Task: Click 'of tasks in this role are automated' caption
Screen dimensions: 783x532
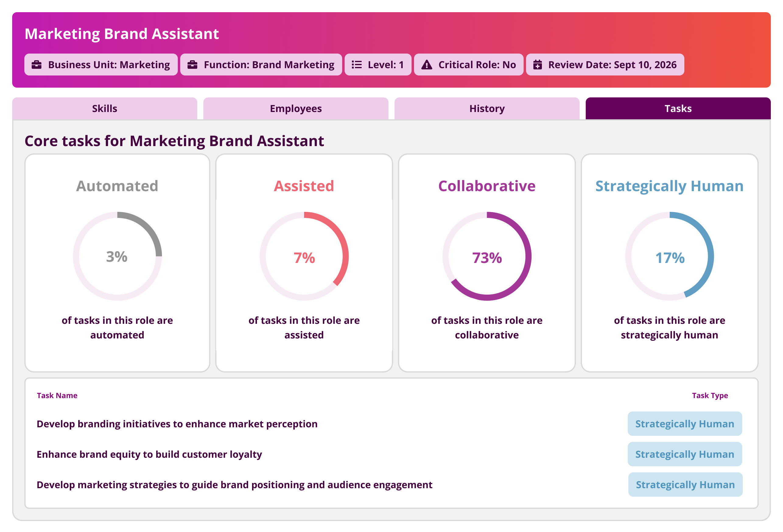Action: pos(117,327)
